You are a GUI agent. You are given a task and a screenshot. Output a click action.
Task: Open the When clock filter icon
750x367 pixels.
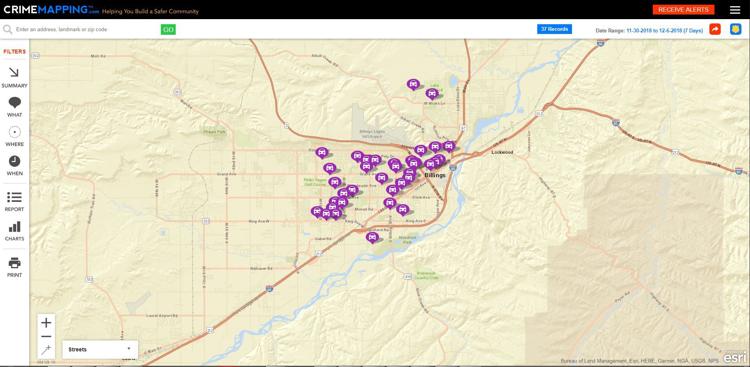pyautogui.click(x=15, y=161)
